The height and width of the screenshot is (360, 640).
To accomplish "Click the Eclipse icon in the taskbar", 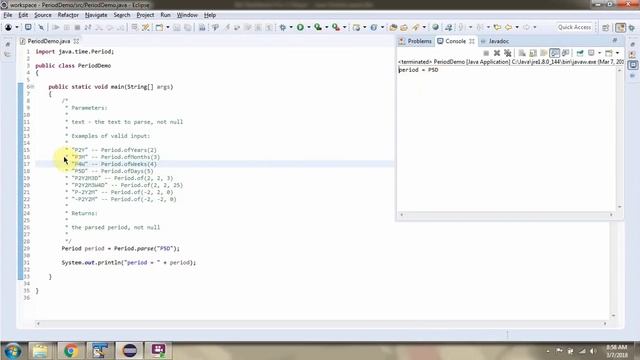I will click(x=130, y=351).
